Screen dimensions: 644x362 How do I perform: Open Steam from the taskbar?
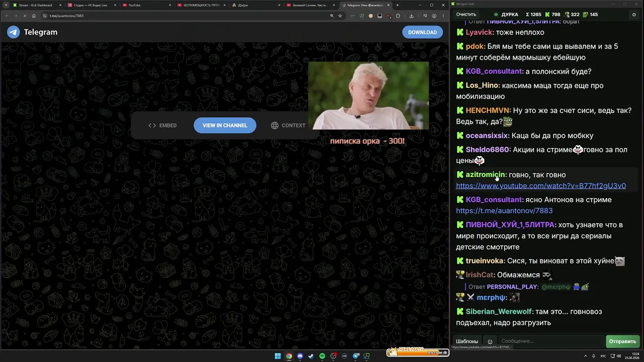(x=311, y=356)
